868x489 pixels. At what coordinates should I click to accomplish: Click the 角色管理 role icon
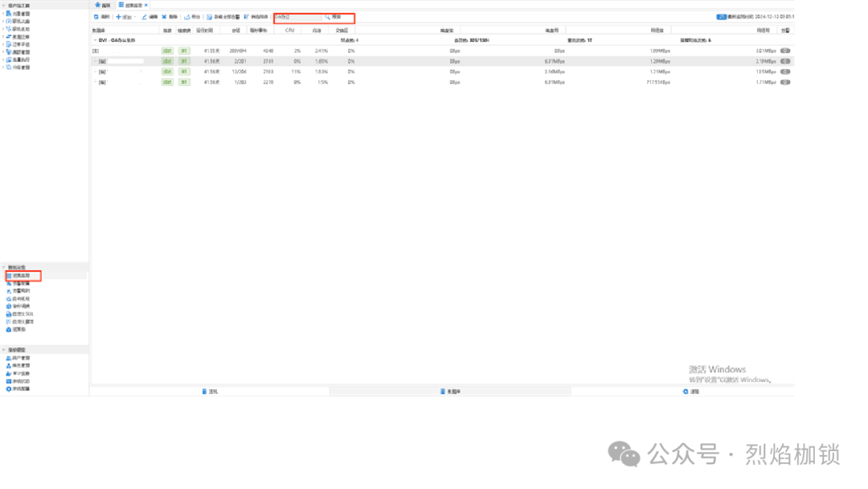pos(8,366)
